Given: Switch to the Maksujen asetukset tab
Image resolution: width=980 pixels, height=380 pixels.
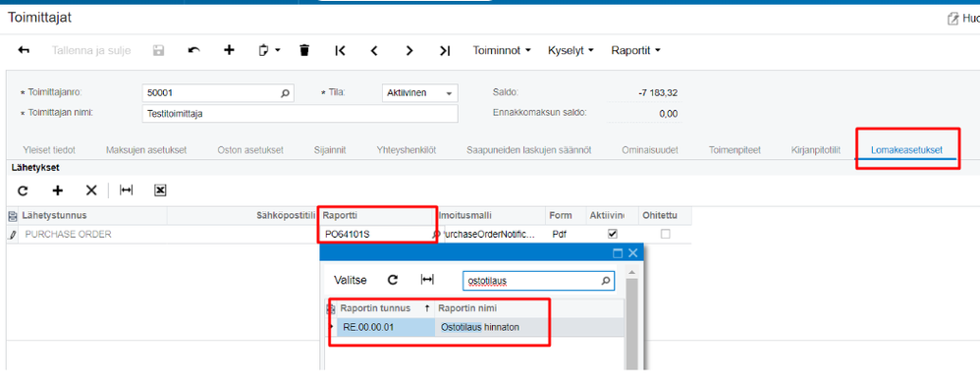Looking at the screenshot, I should (146, 150).
